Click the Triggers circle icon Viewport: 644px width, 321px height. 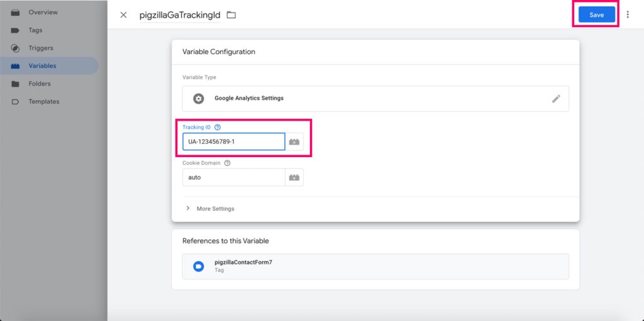click(15, 48)
